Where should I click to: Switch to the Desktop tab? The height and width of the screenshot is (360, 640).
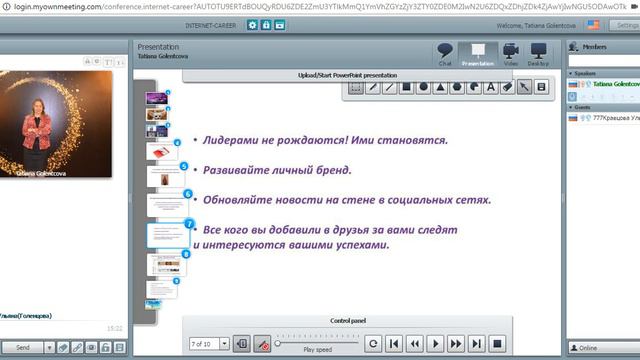(x=538, y=55)
